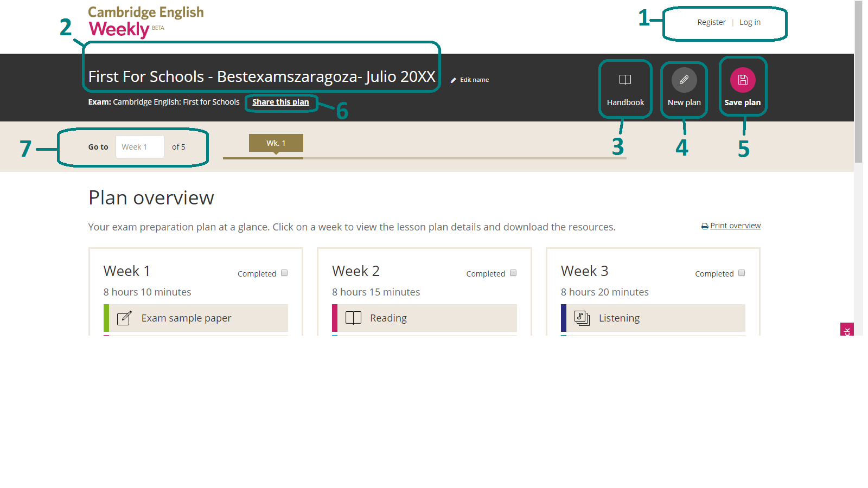Click the Edit name pencil icon
Screen dimensions: 868x488
[x=453, y=80]
